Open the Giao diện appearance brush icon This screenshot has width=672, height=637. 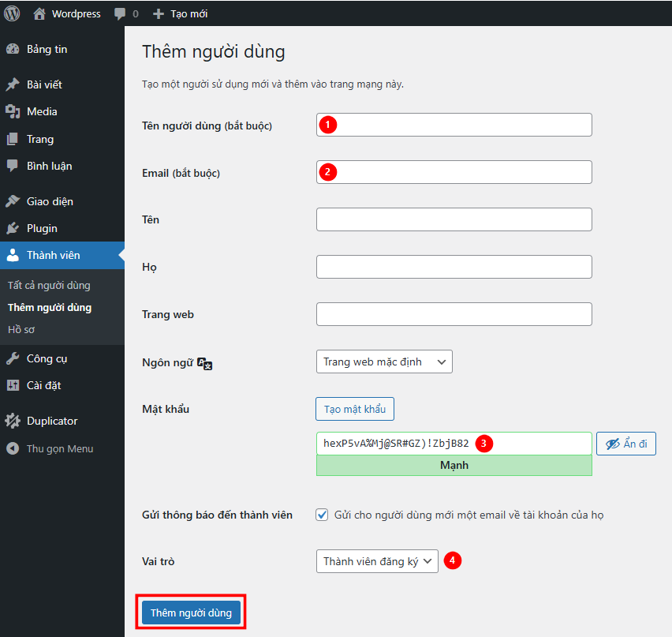click(13, 200)
